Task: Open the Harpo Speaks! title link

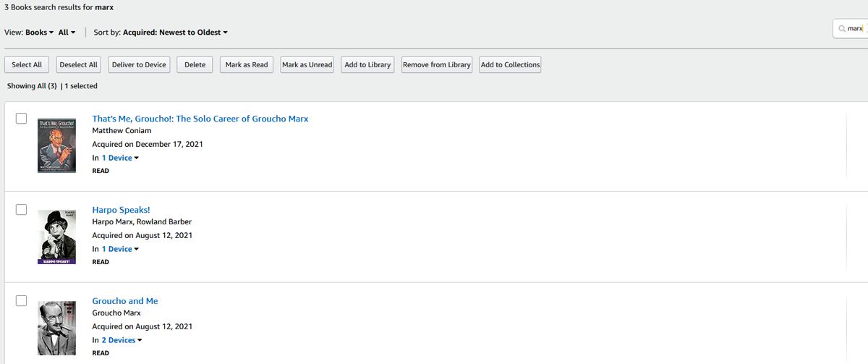Action: pyautogui.click(x=121, y=210)
